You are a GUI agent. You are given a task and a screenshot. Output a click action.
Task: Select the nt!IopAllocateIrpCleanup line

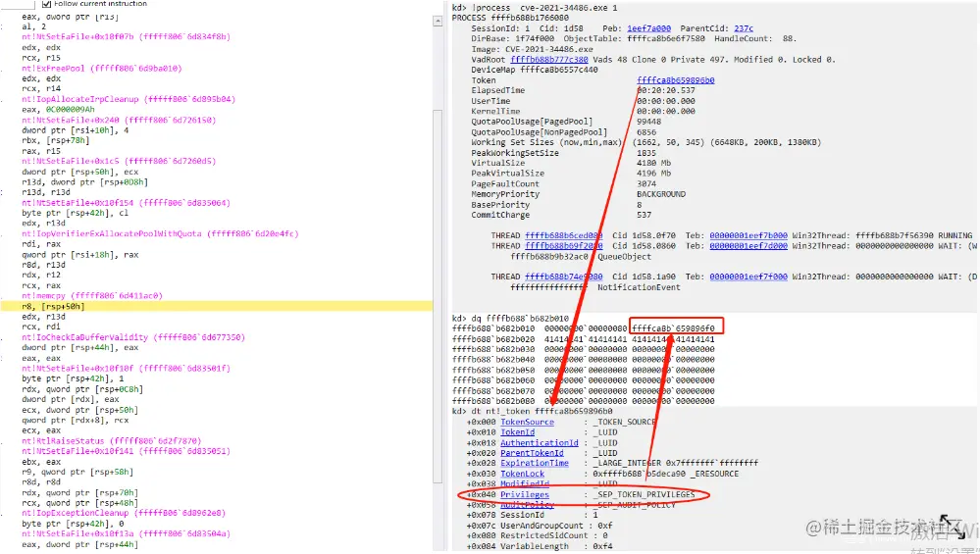pos(129,99)
